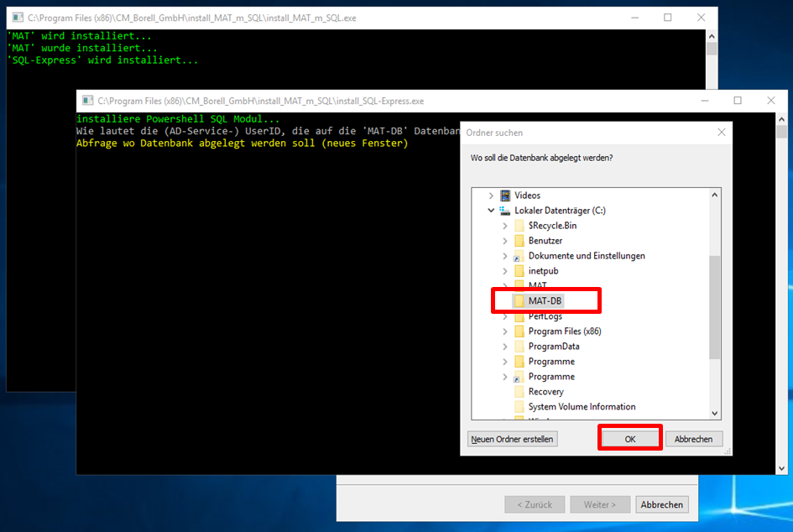Close the Ordner suchen dialog

[x=721, y=133]
